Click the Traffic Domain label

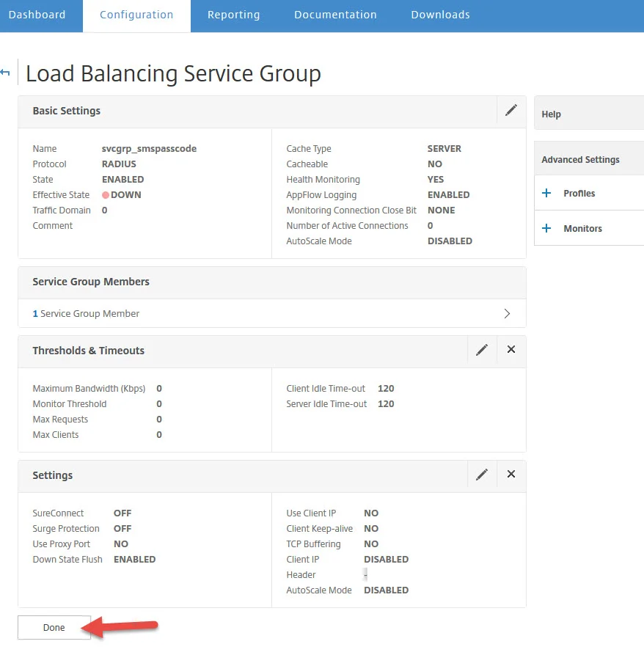[x=62, y=211]
